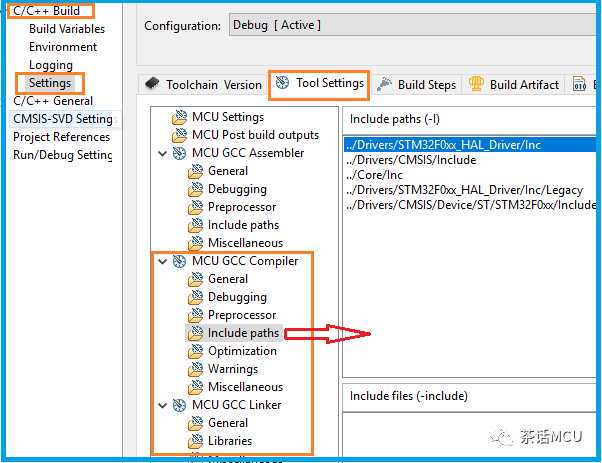Select Settings under C/C++ Build
This screenshot has width=602, height=463.
coord(50,83)
